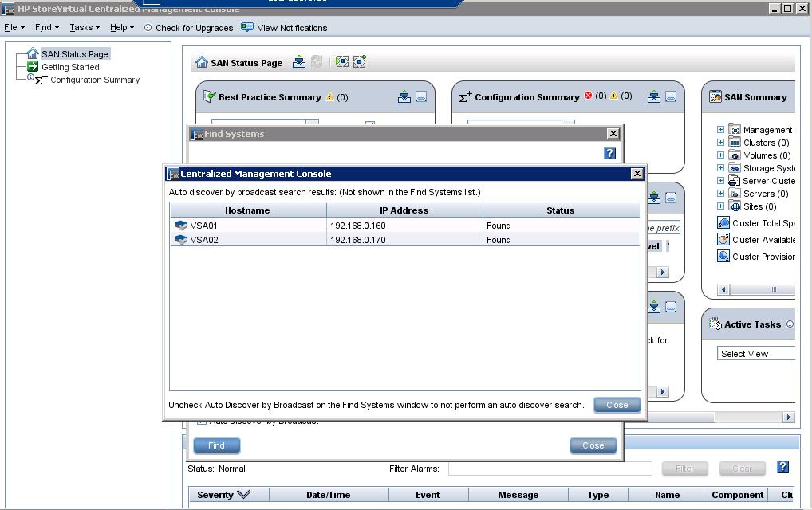Image resolution: width=812 pixels, height=510 pixels.
Task: Click the Storage Systems folder icon in SAN Summary
Action: (735, 167)
